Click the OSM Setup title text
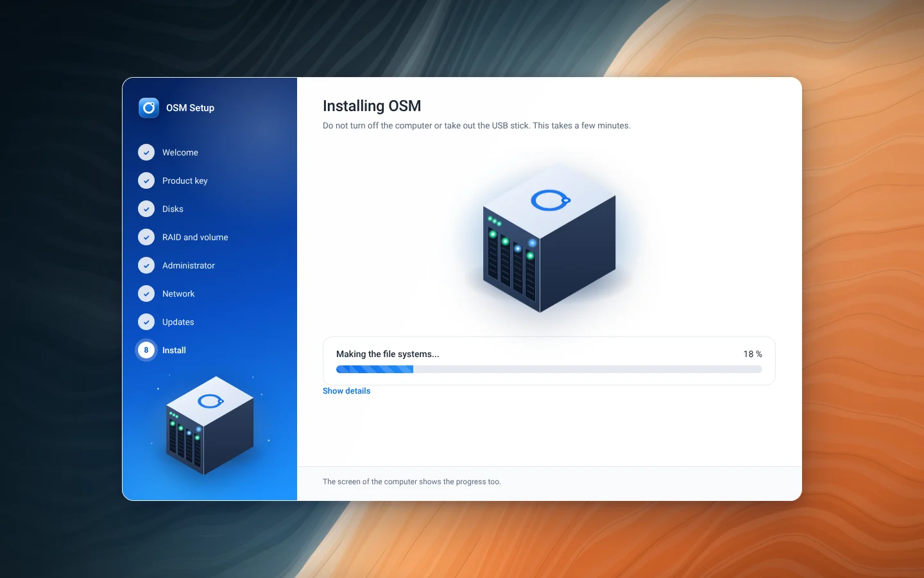The height and width of the screenshot is (578, 924). pos(190,108)
